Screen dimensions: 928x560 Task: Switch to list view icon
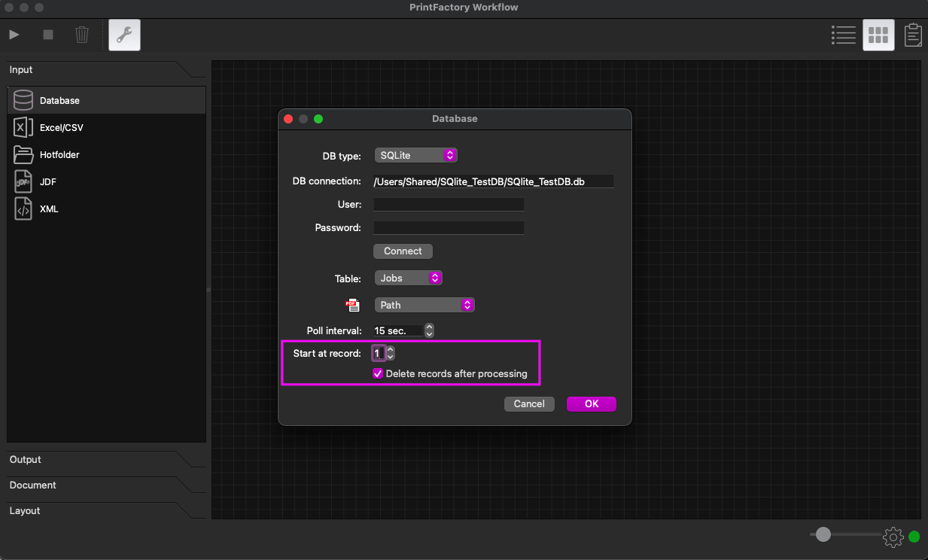(844, 35)
